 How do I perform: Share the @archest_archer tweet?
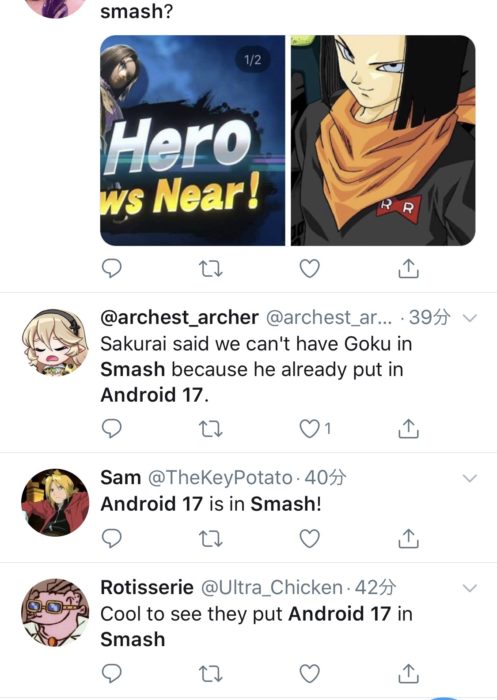pos(408,429)
